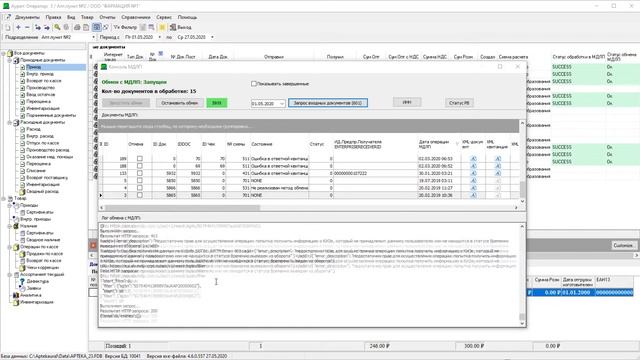Open the 01.05.2020 date combo in console
640x360 pixels.
[282, 104]
